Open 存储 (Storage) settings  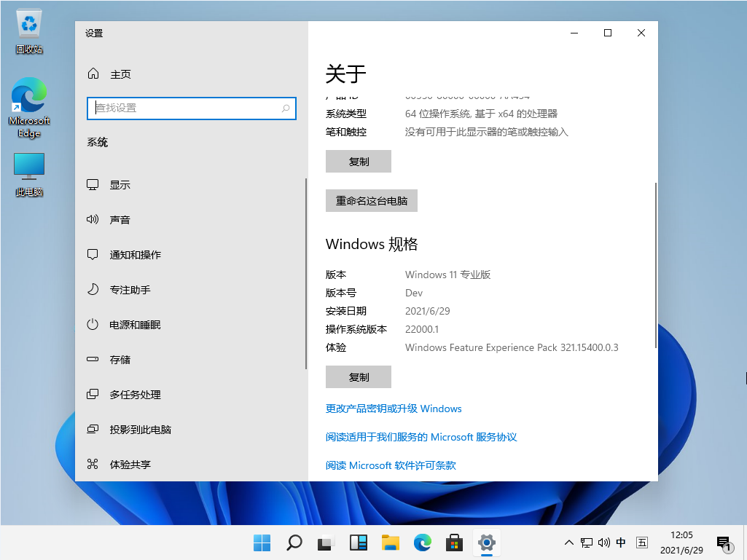pyautogui.click(x=120, y=359)
